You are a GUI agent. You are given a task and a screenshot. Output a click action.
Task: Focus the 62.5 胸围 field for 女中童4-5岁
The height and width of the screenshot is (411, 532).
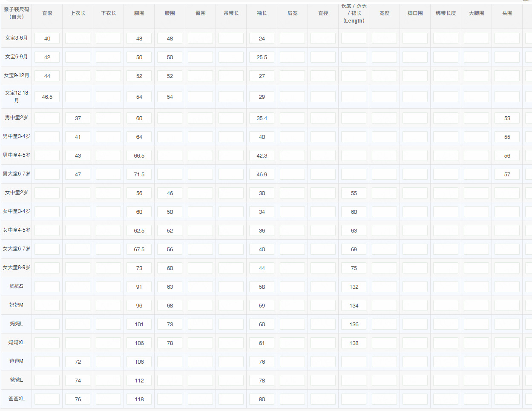[139, 230]
